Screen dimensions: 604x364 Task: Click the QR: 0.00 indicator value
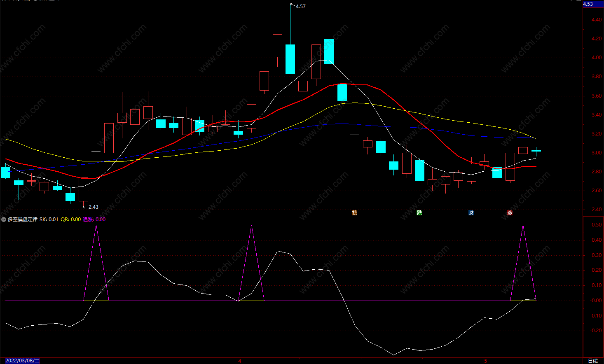point(71,219)
